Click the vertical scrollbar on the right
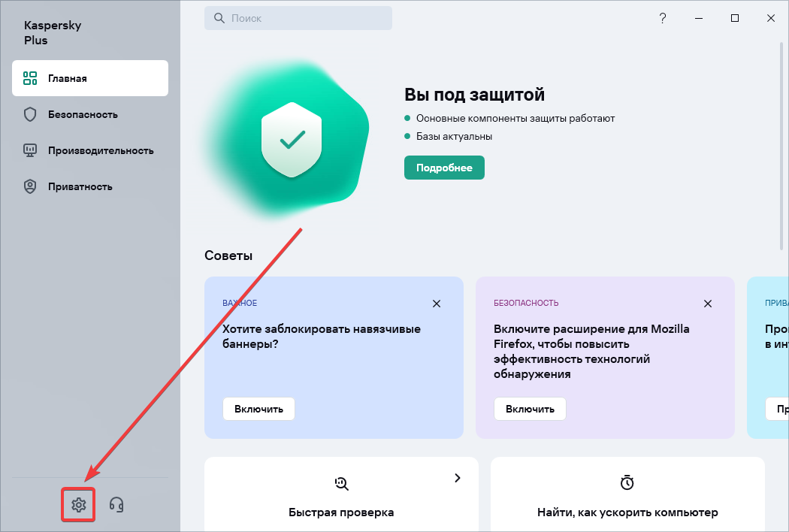The image size is (789, 532). [781, 146]
